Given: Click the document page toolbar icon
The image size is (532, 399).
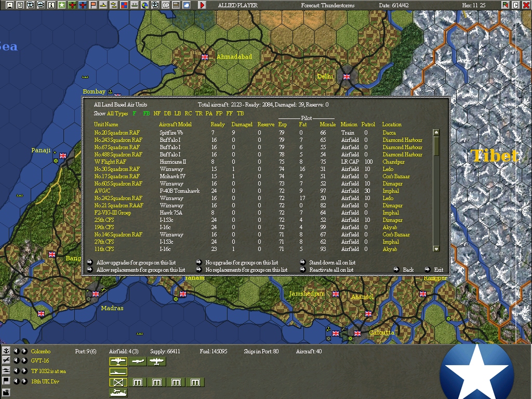Looking at the screenshot, I should pos(20,5).
